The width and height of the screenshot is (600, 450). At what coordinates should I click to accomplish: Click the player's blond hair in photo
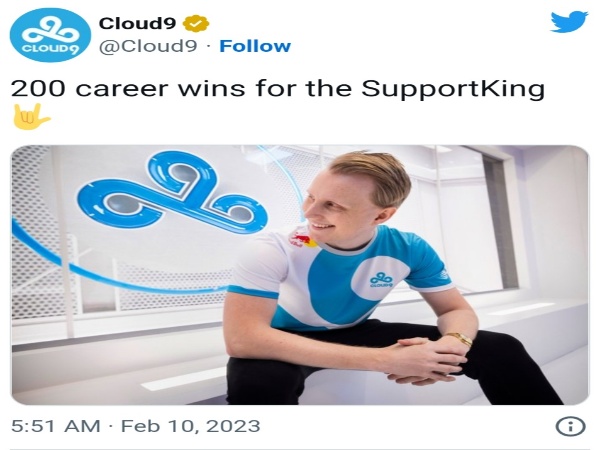click(369, 172)
